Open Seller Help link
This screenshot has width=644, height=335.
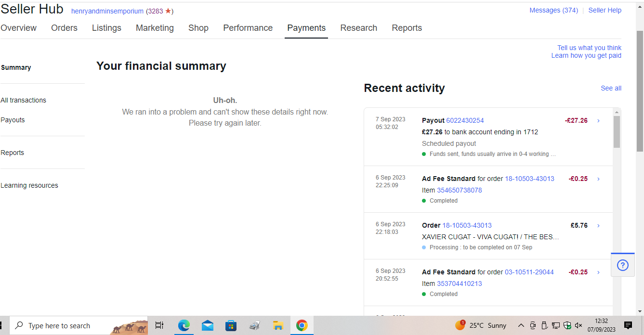[605, 10]
